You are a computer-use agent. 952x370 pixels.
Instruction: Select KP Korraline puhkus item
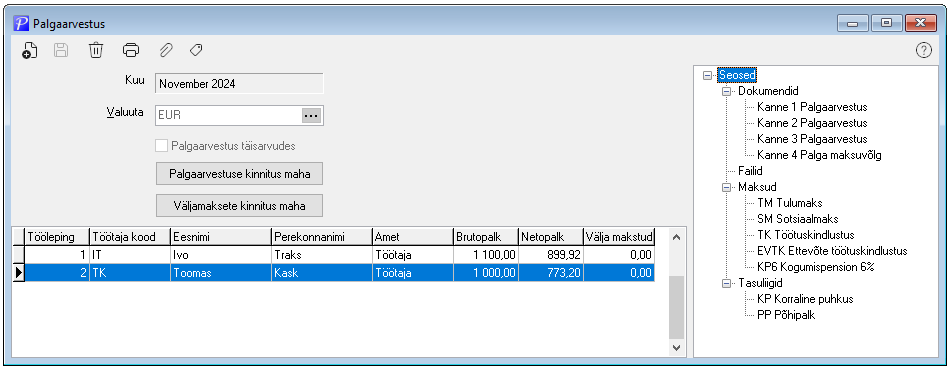pyautogui.click(x=806, y=299)
